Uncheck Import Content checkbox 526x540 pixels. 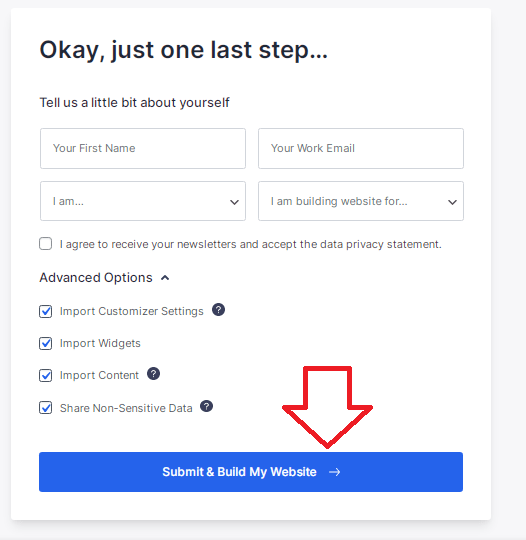click(x=45, y=375)
